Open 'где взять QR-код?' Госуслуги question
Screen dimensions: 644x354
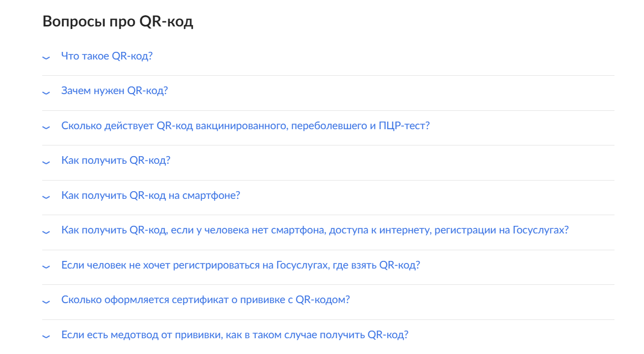coord(241,265)
